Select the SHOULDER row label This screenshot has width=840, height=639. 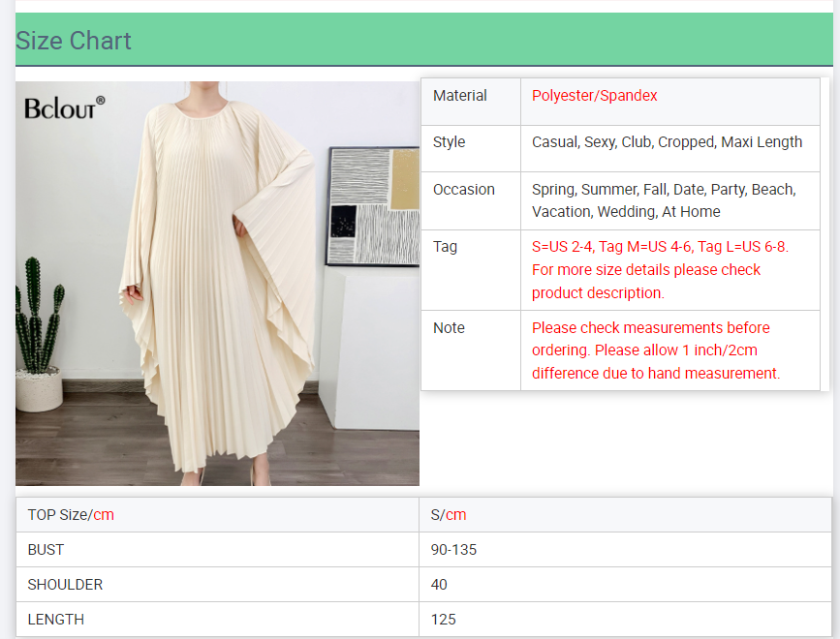pyautogui.click(x=65, y=585)
